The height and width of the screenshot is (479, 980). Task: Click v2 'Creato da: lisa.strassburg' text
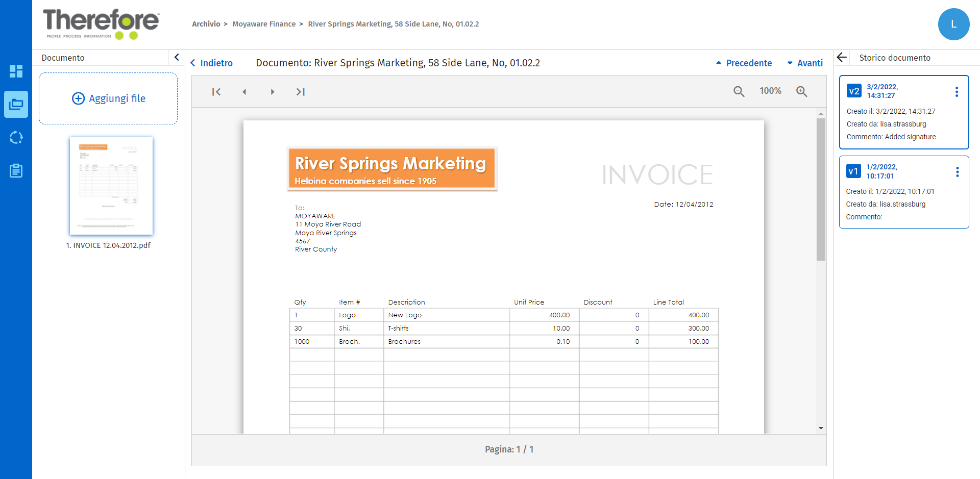pyautogui.click(x=886, y=124)
